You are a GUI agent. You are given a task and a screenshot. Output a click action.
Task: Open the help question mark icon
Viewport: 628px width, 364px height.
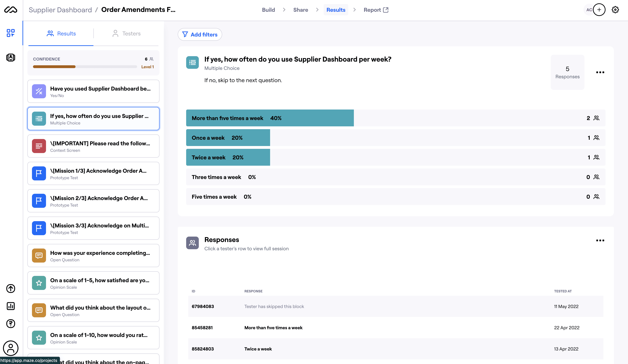(x=11, y=324)
